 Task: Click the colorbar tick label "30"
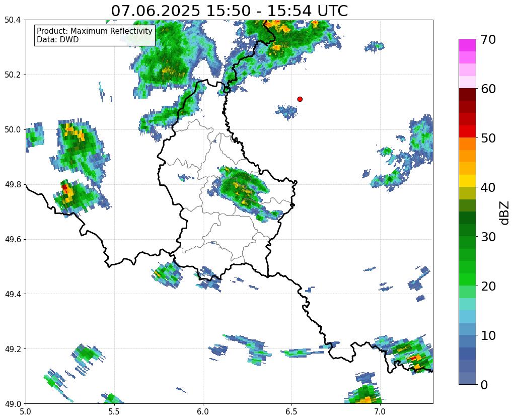point(488,237)
